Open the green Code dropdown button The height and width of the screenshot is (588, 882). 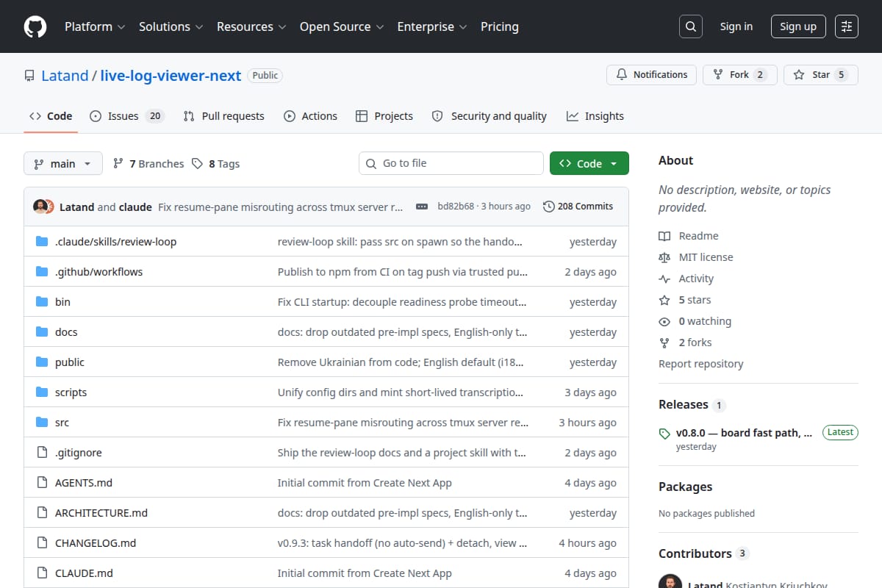point(589,164)
